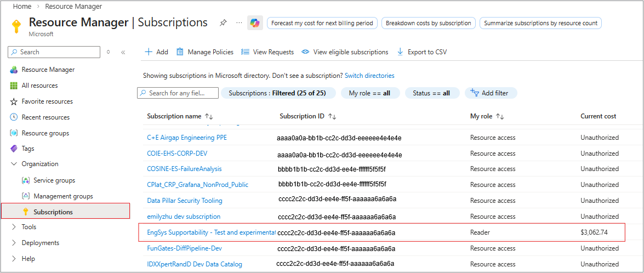Click the Add filter button
This screenshot has height=273, width=644.
[x=491, y=93]
